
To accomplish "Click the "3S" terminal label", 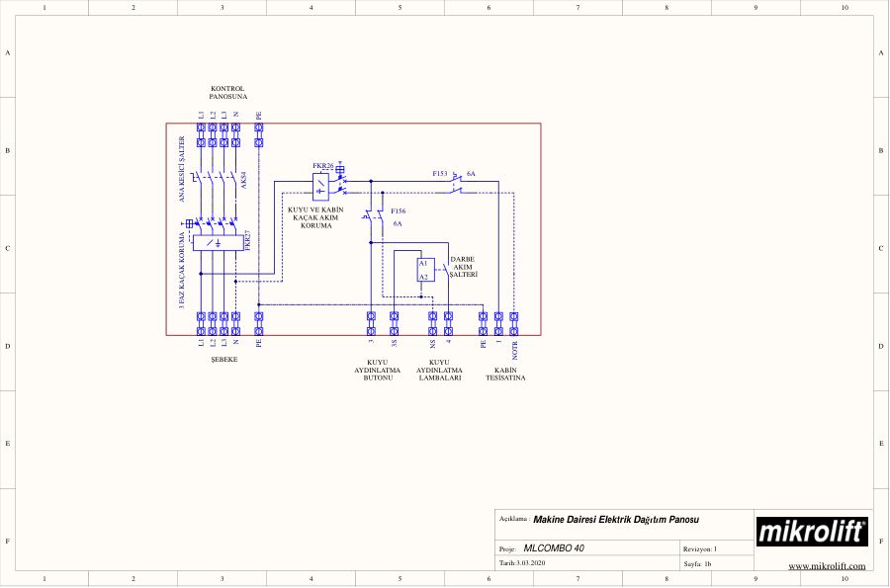I will [x=394, y=343].
